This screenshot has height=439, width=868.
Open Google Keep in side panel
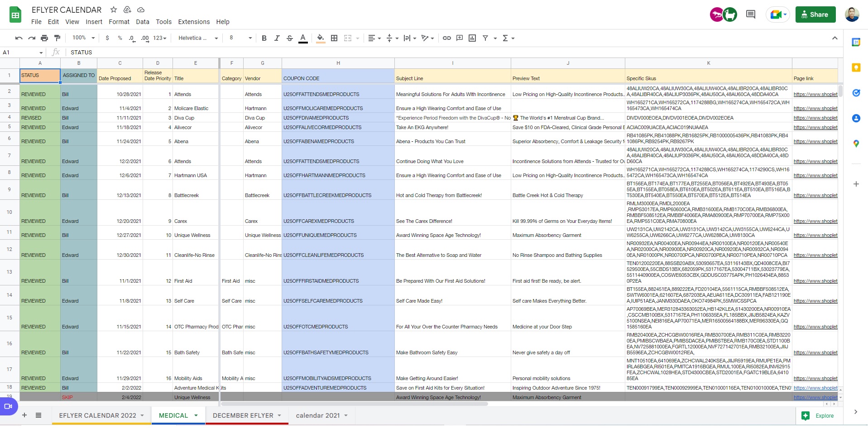(x=856, y=68)
